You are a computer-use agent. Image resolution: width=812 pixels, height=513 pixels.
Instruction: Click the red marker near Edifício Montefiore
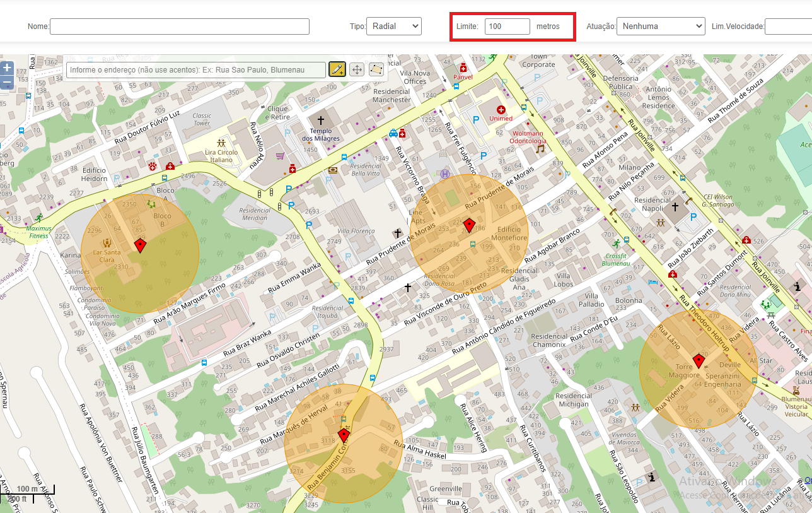(468, 225)
